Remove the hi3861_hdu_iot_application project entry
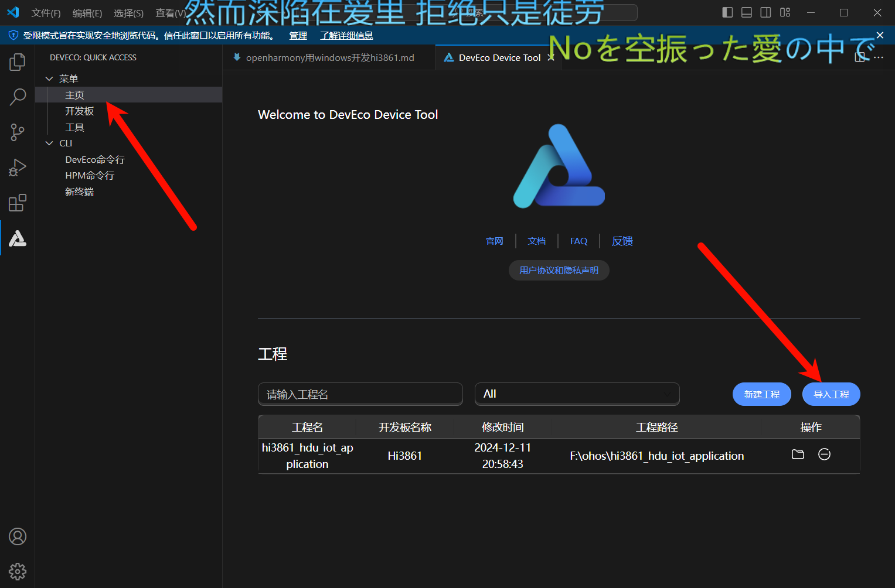The height and width of the screenshot is (588, 895). click(824, 454)
